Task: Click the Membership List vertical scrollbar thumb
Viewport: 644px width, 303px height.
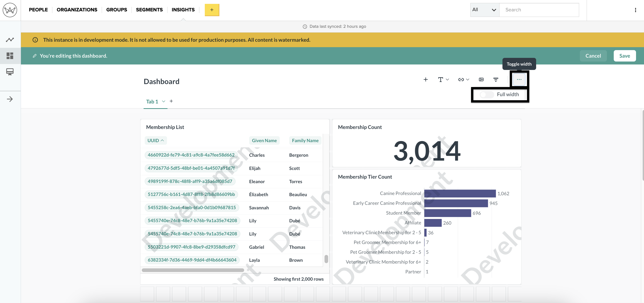Action: tap(326, 259)
